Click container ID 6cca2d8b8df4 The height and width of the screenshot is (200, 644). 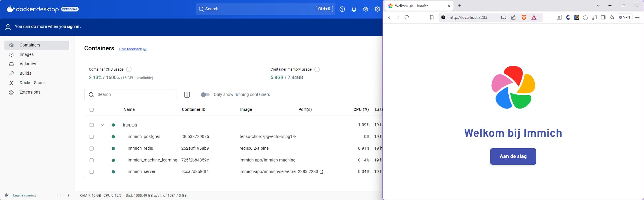(195, 172)
